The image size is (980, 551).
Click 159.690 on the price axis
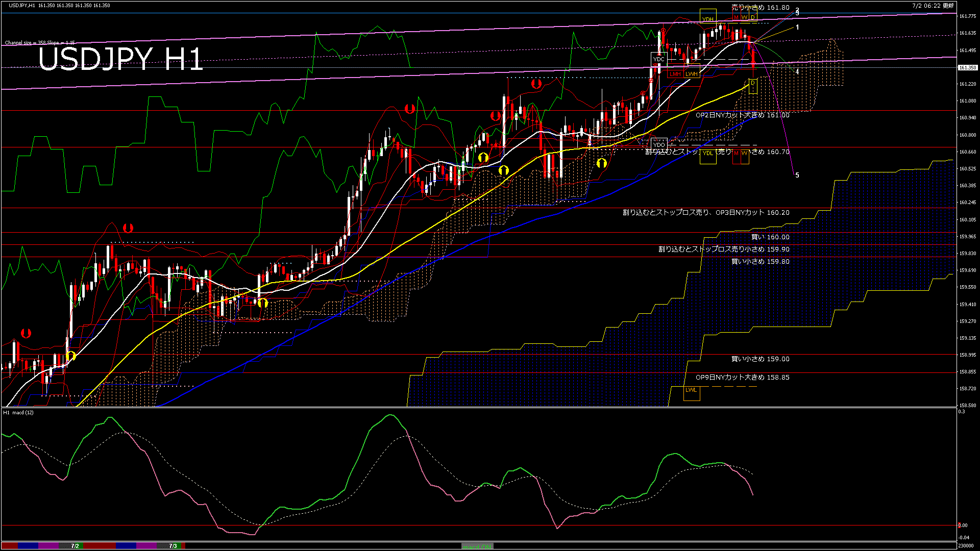[968, 270]
